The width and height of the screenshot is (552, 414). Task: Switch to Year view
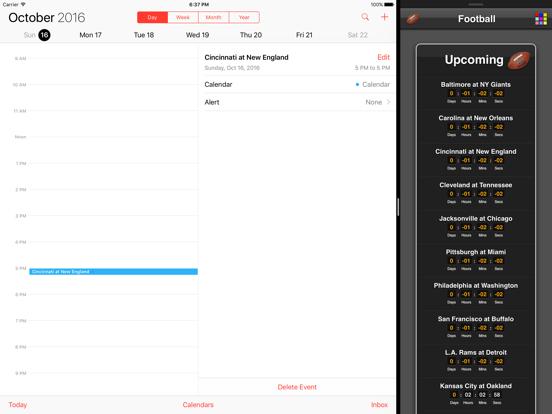pyautogui.click(x=244, y=17)
